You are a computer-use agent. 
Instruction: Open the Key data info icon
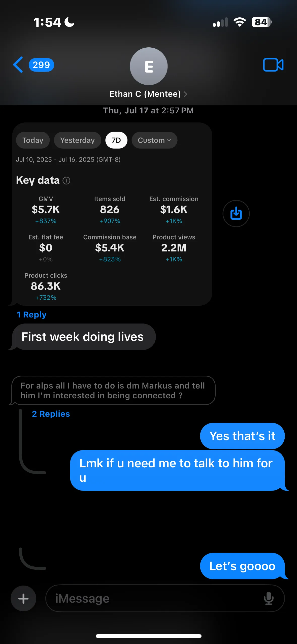coord(66,180)
